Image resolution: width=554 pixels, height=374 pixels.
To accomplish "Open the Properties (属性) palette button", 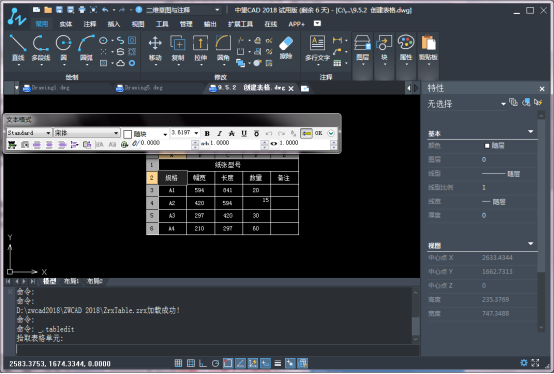I will (x=406, y=49).
